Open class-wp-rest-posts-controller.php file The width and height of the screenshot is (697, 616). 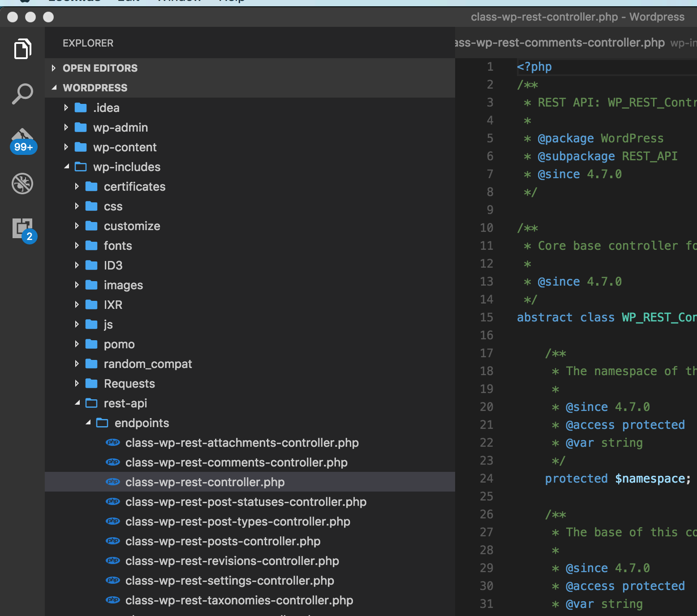(x=223, y=541)
